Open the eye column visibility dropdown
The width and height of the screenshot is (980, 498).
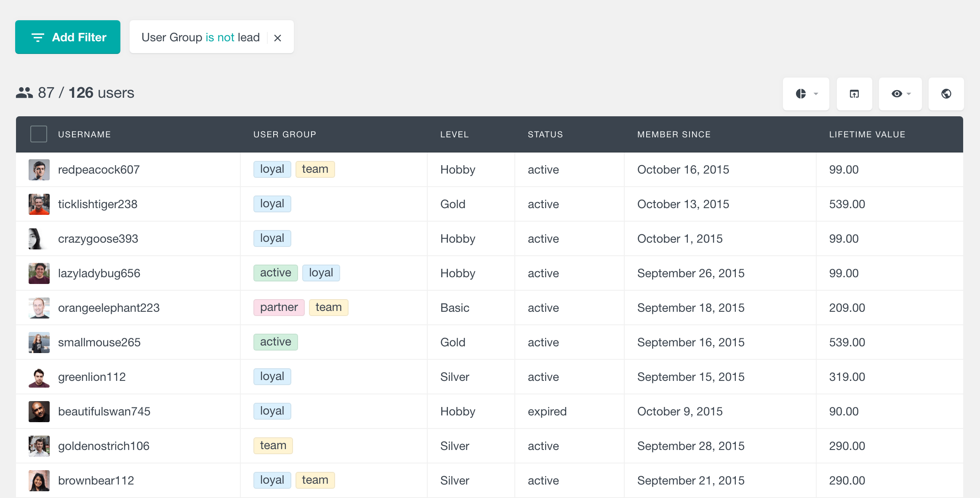900,94
